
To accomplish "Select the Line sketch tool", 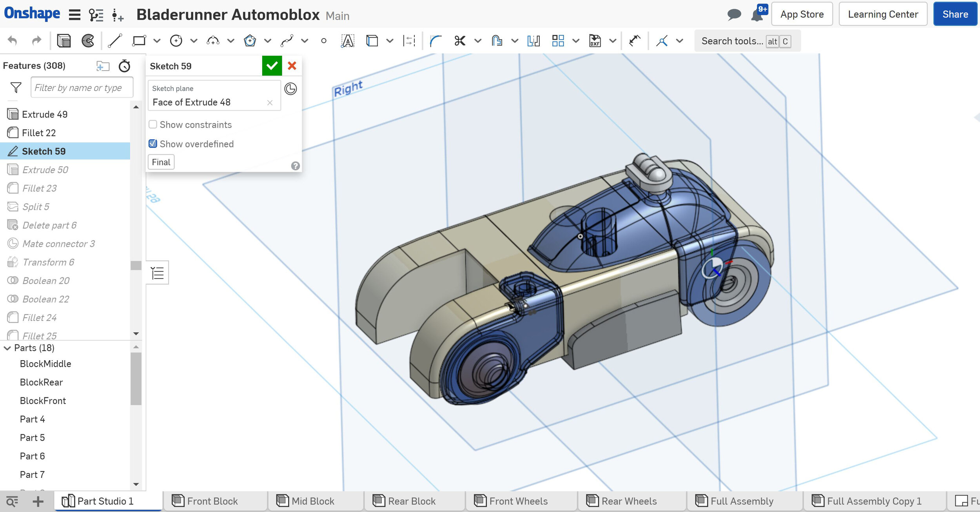I will [x=115, y=41].
